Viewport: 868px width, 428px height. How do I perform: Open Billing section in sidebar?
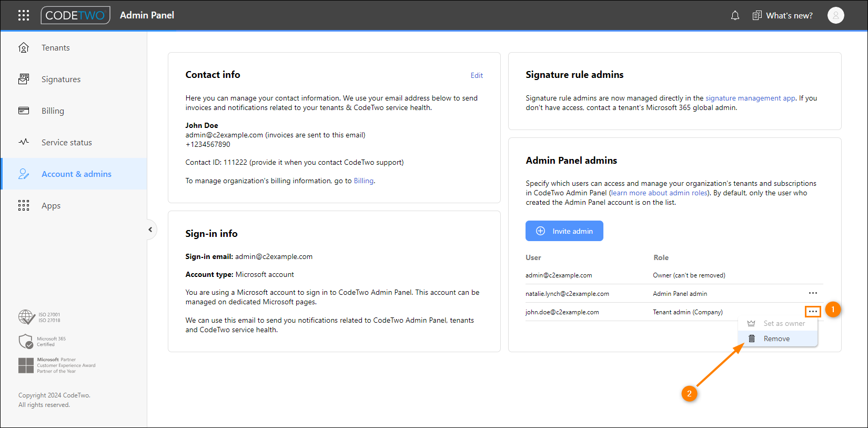74,111
